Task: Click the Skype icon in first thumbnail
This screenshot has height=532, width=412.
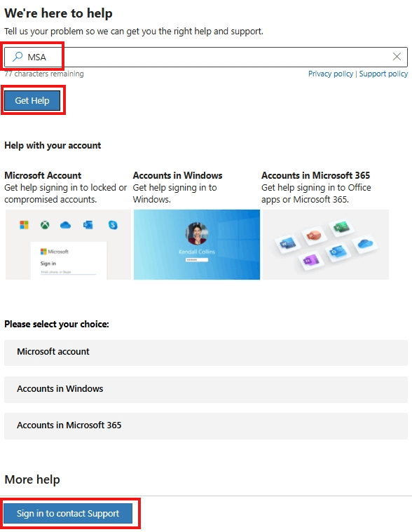Action: (x=113, y=225)
